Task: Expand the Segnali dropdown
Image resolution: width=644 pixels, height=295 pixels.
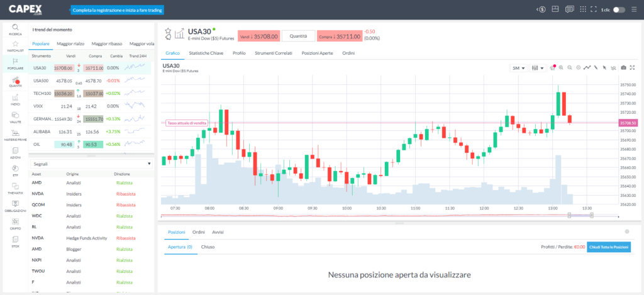Action: tap(92, 164)
